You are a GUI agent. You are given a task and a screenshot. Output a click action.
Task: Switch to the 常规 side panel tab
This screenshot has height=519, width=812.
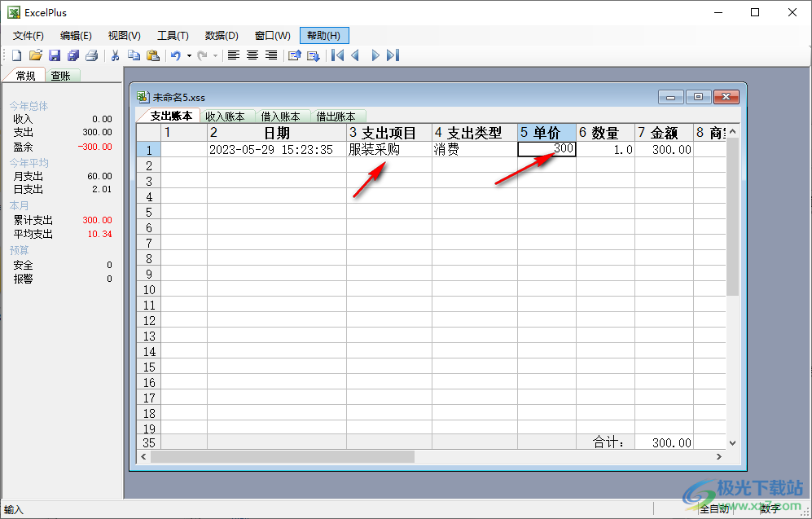point(25,76)
